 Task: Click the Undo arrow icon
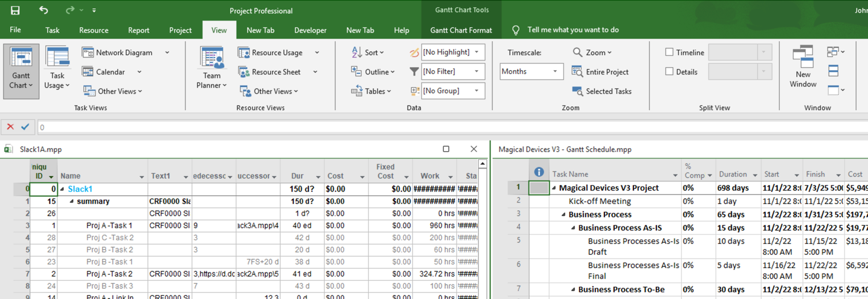point(44,10)
